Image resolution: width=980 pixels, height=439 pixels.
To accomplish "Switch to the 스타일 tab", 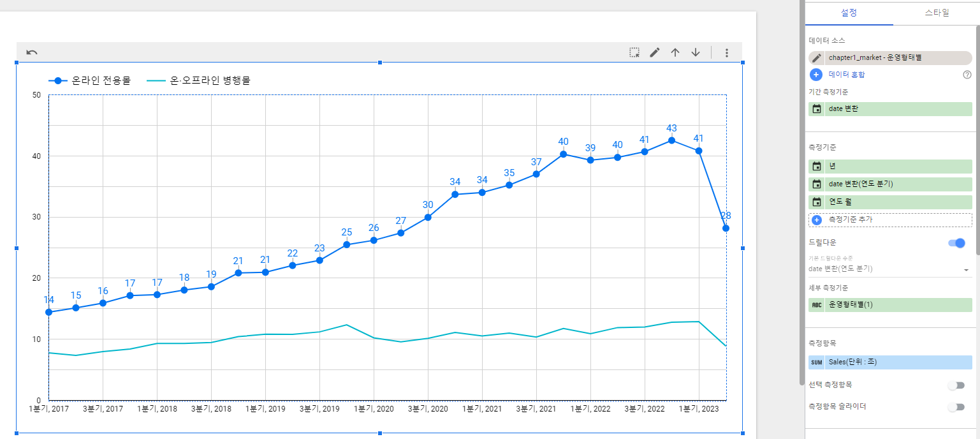I will coord(937,13).
